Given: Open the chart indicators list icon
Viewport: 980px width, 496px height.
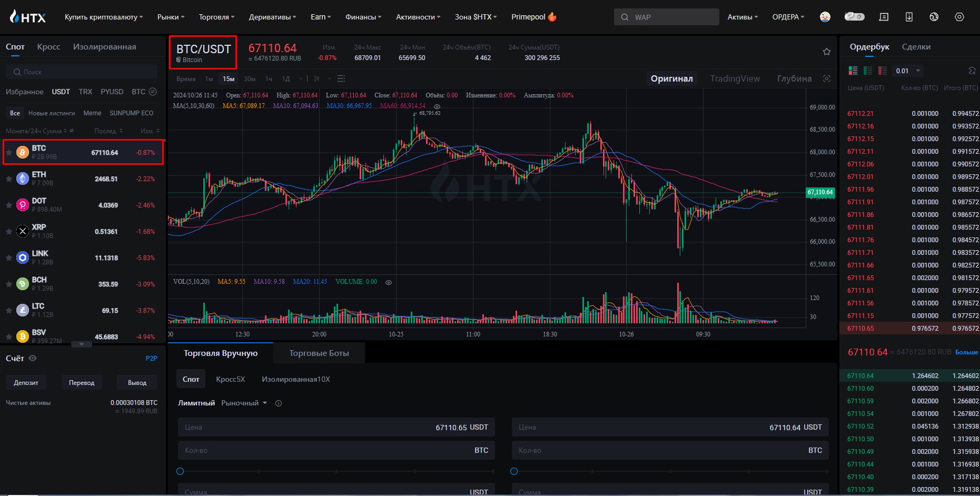Looking at the screenshot, I should tap(341, 78).
